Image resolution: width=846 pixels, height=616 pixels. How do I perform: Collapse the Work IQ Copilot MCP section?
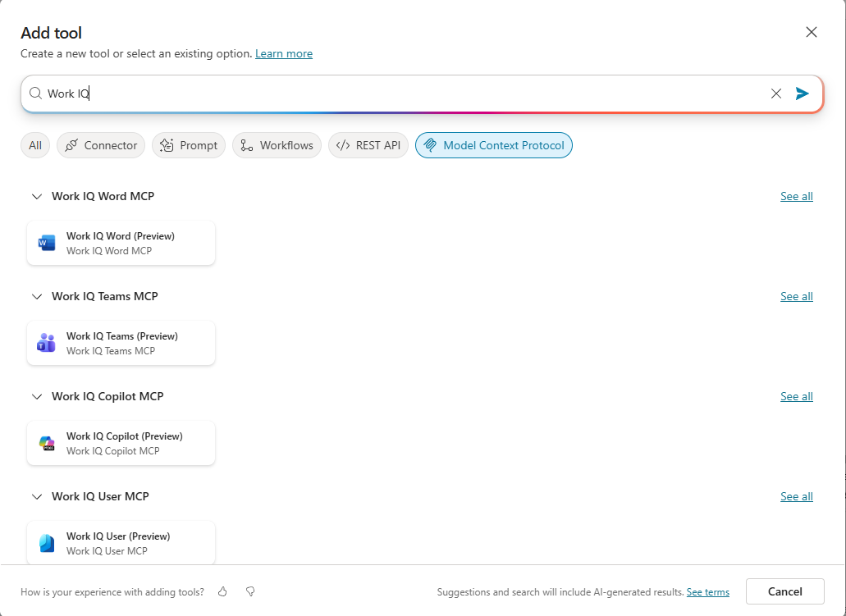(37, 396)
